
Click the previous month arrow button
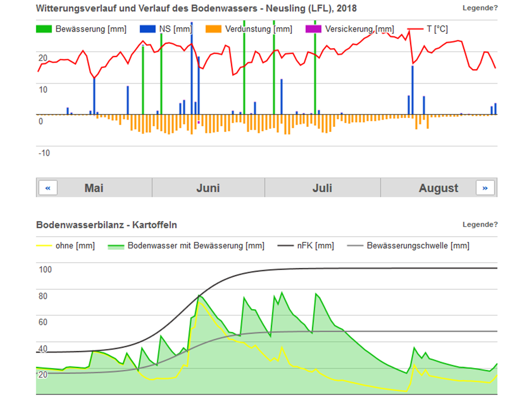48,188
